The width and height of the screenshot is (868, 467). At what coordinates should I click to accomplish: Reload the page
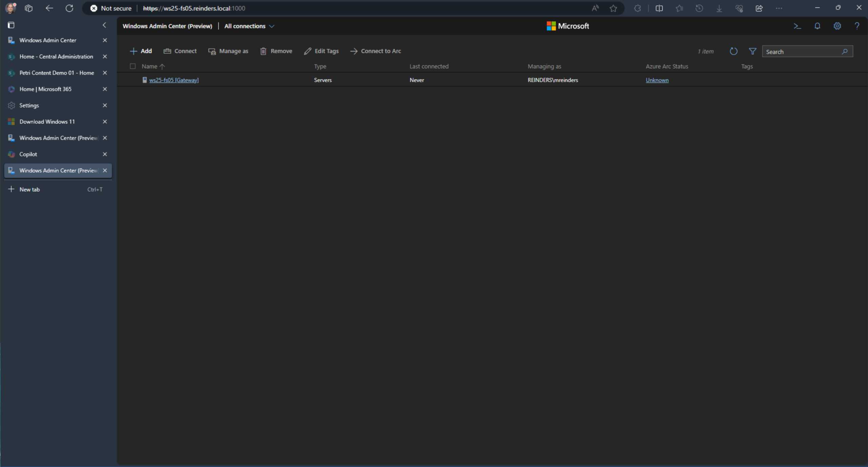point(69,8)
